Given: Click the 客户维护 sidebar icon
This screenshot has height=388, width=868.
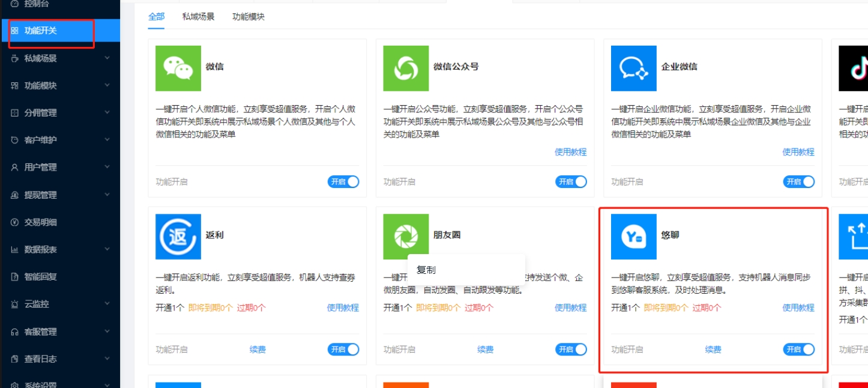Looking at the screenshot, I should [15, 140].
